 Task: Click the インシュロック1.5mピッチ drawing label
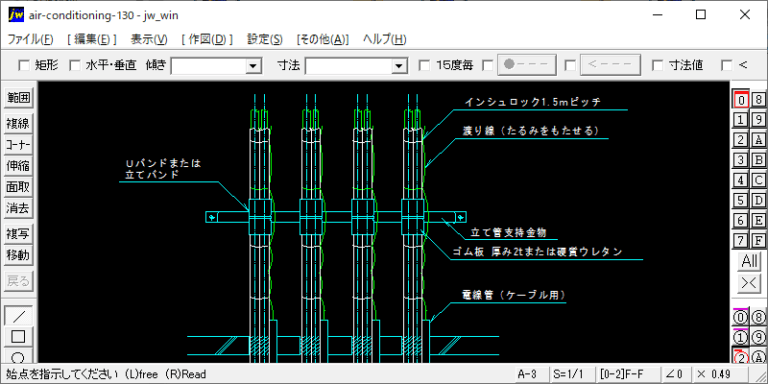(532, 102)
